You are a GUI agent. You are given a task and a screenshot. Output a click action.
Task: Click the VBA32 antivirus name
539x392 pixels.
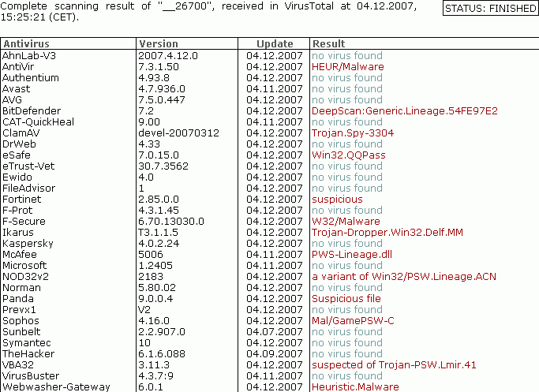pos(18,365)
